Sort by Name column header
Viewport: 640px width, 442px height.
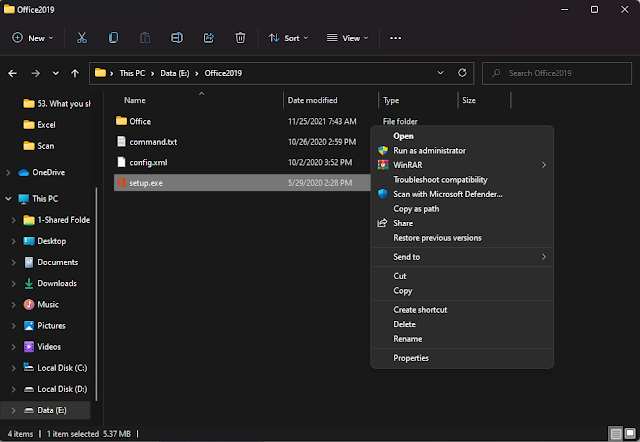(135, 100)
